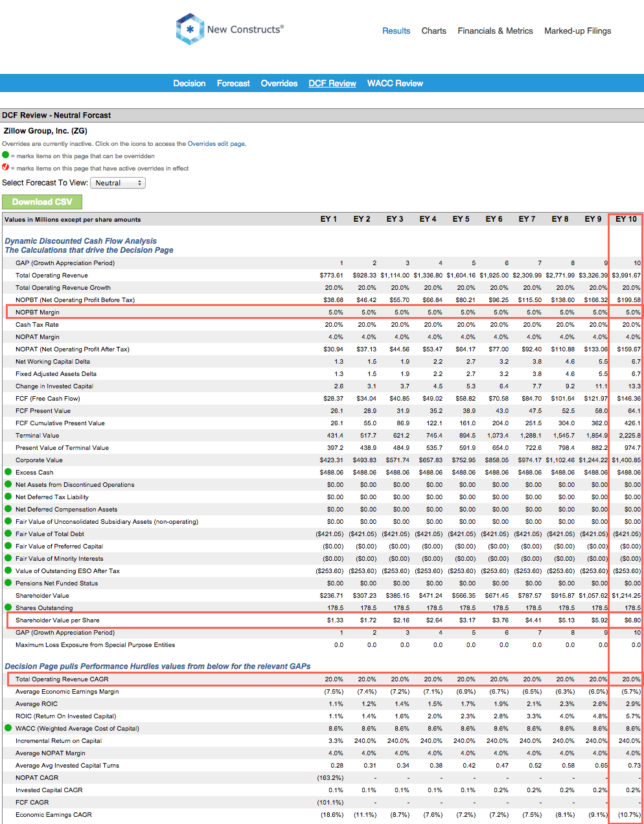Click the (163.2%) NOPAT CAGR cell

(x=330, y=778)
